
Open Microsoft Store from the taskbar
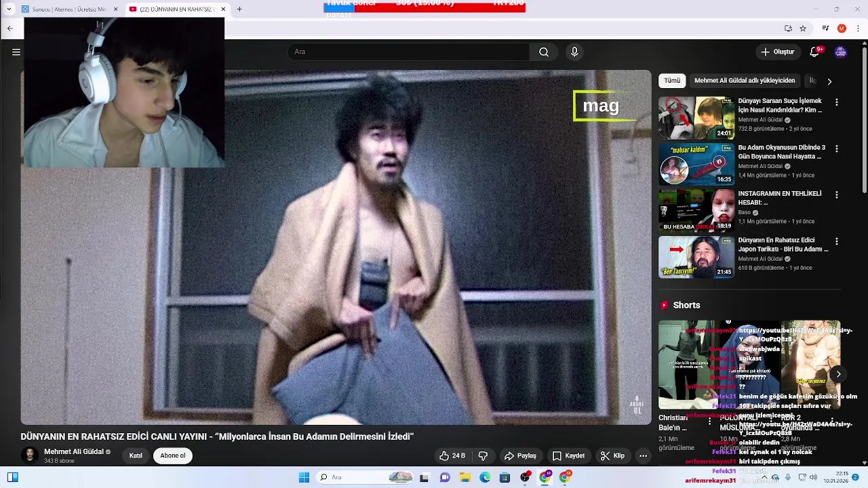point(505,478)
